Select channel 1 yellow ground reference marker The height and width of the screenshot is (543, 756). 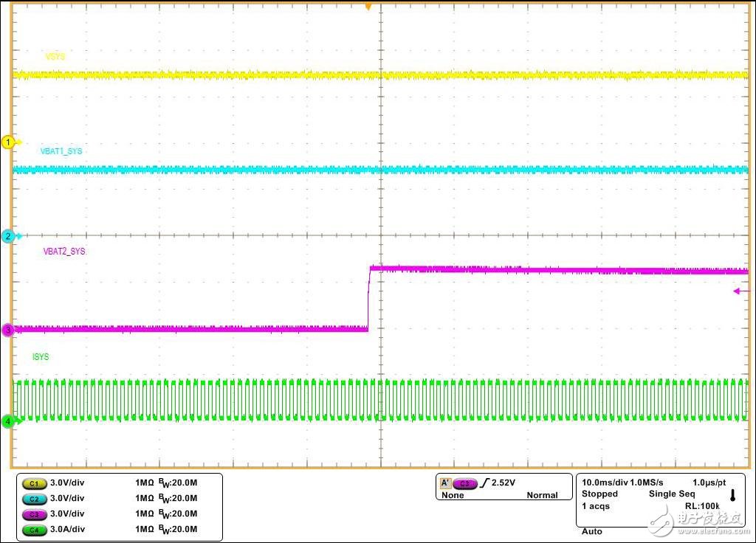[9, 142]
